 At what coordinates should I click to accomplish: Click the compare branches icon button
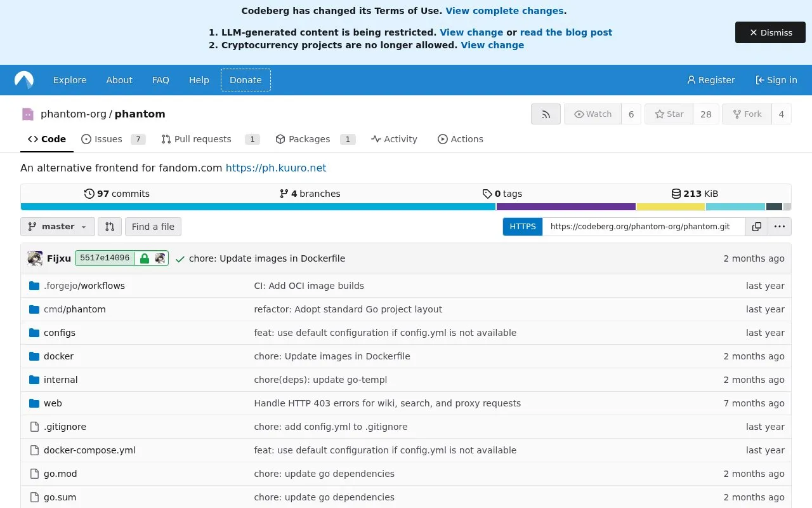click(109, 227)
